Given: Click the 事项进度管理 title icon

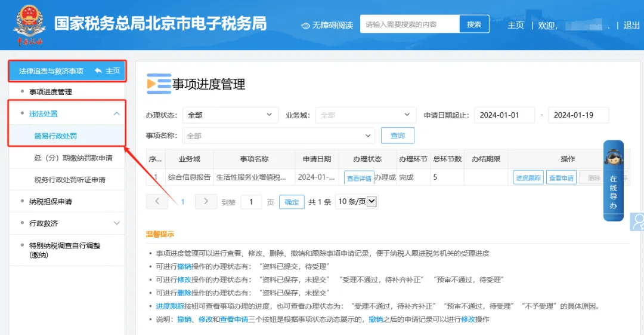Looking at the screenshot, I should pos(159,84).
